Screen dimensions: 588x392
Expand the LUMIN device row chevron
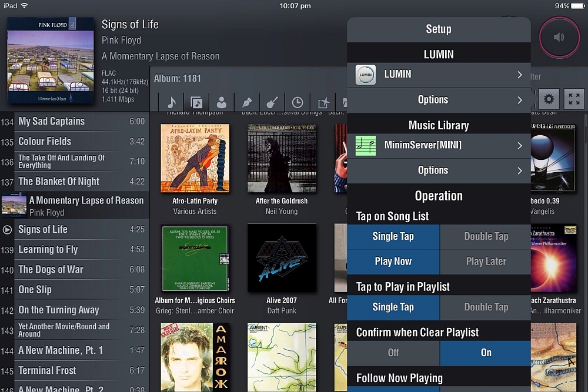coord(520,75)
